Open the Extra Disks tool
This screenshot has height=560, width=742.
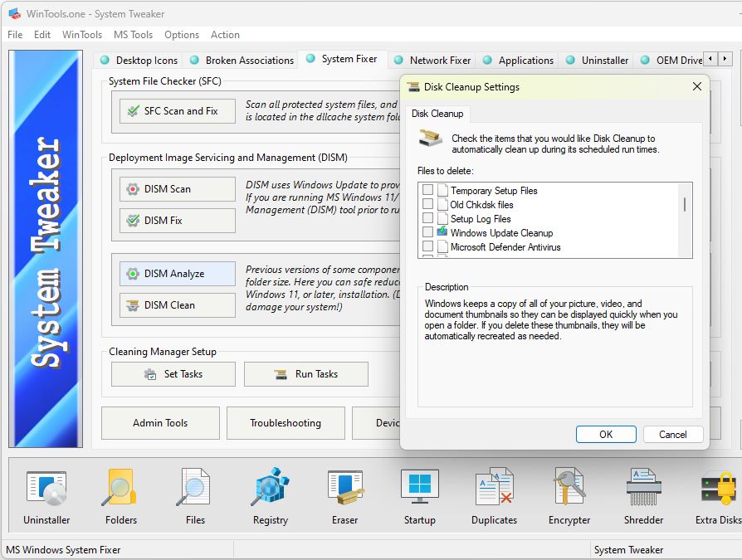[x=718, y=497]
